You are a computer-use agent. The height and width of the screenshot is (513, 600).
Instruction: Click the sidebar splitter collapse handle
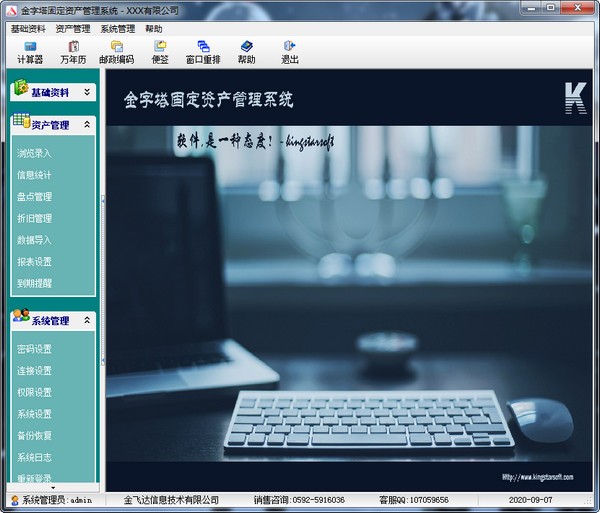point(103,280)
